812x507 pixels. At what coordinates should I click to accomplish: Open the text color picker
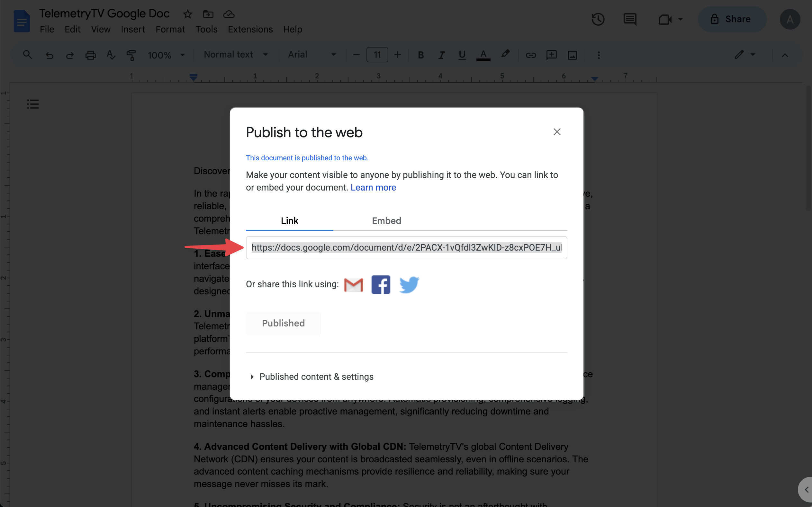pyautogui.click(x=483, y=55)
